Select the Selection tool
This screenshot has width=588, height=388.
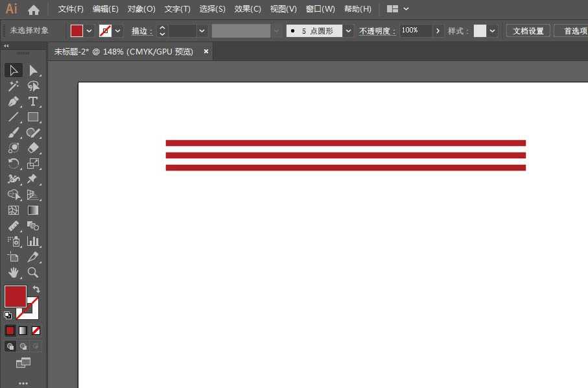13,70
